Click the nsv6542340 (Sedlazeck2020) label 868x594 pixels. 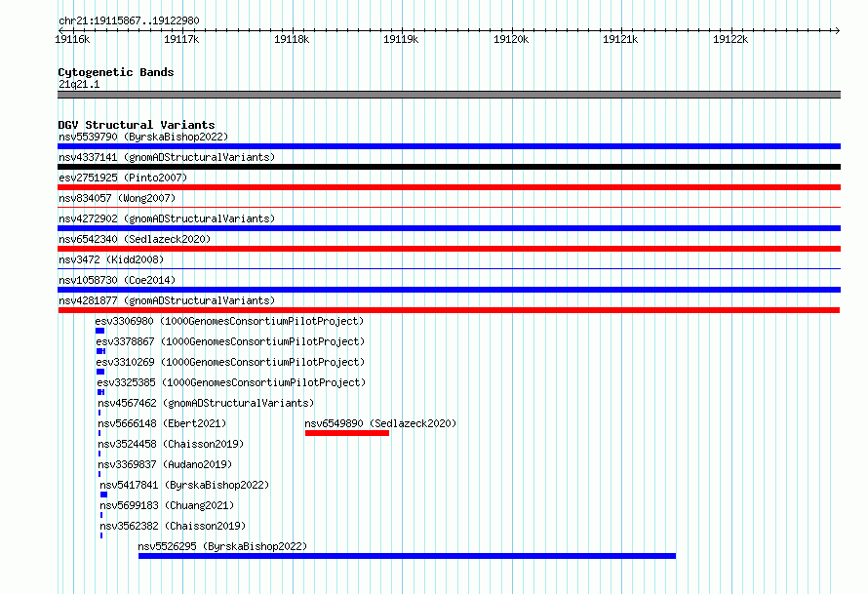(x=135, y=239)
